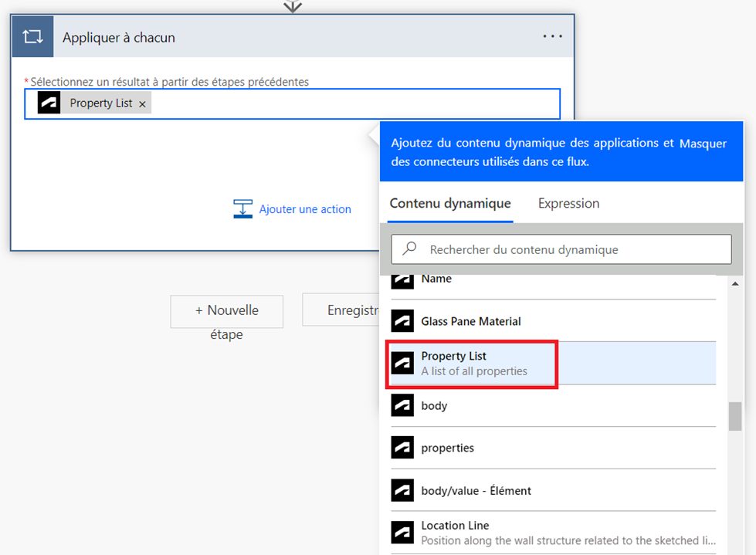Click the magnifier icon in the search box
756x555 pixels.
point(409,249)
